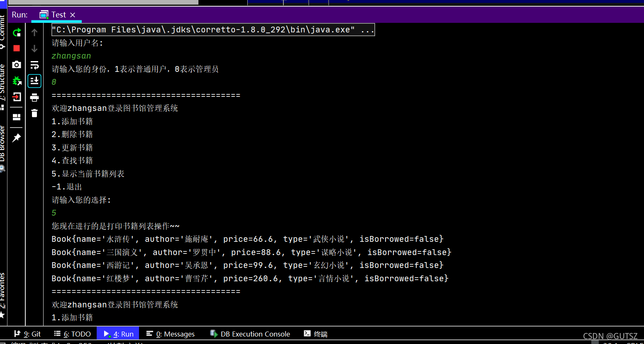
Task: Click the DB Execution Console icon
Action: click(x=214, y=334)
